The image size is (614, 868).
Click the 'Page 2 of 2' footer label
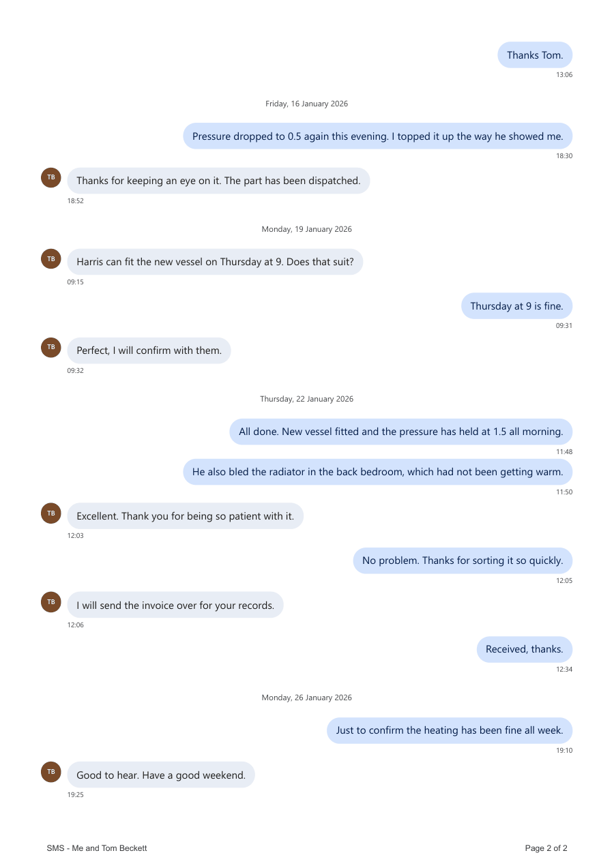546,848
